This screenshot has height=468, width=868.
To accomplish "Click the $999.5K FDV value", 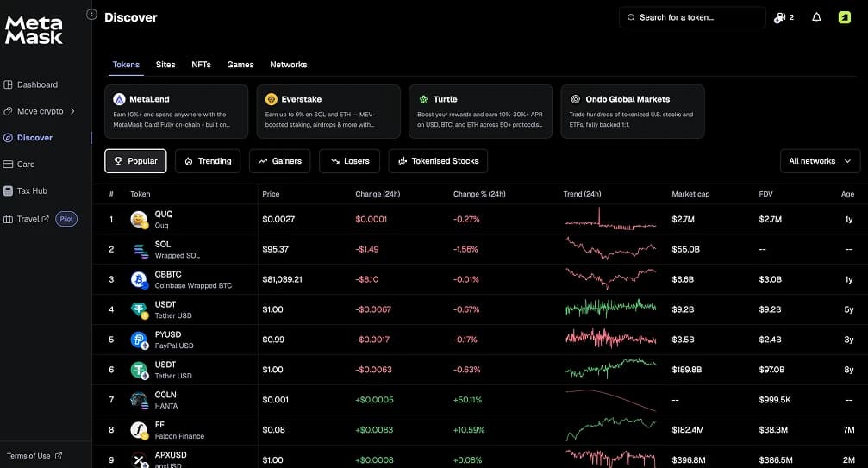I will coord(774,400).
